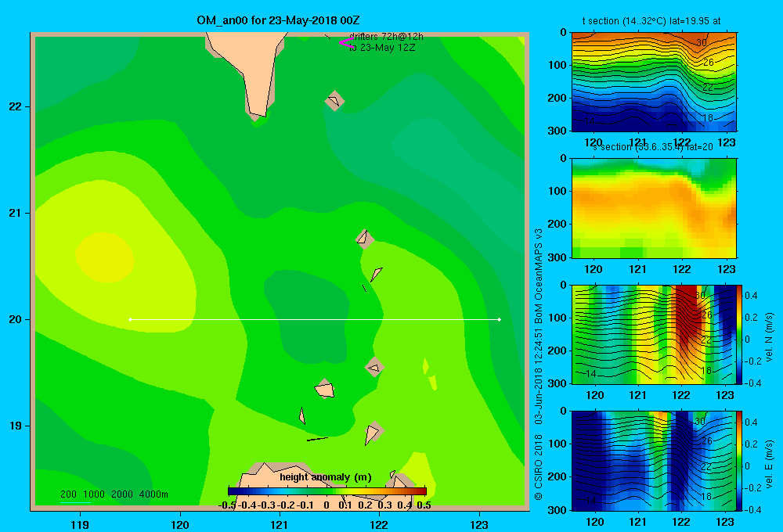Image resolution: width=783 pixels, height=532 pixels.
Task: Click the vertical "BoM OceanMAPS v3" credit text
Action: point(539,272)
